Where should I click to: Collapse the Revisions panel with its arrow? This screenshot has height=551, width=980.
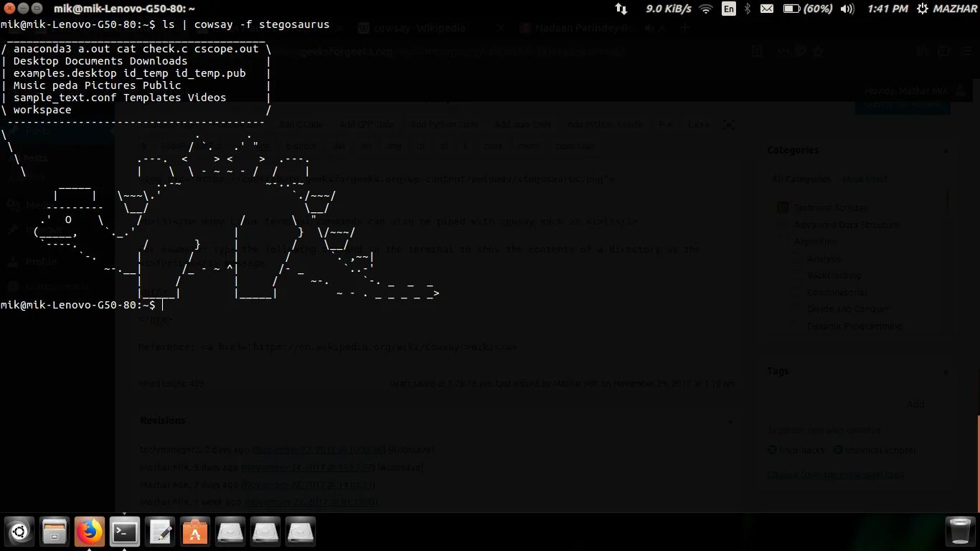(730, 421)
